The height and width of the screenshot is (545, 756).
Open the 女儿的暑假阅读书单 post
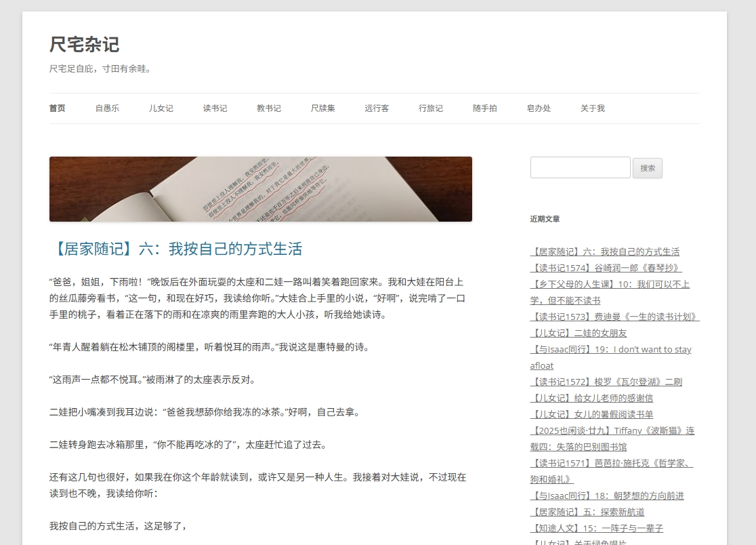pyautogui.click(x=591, y=414)
